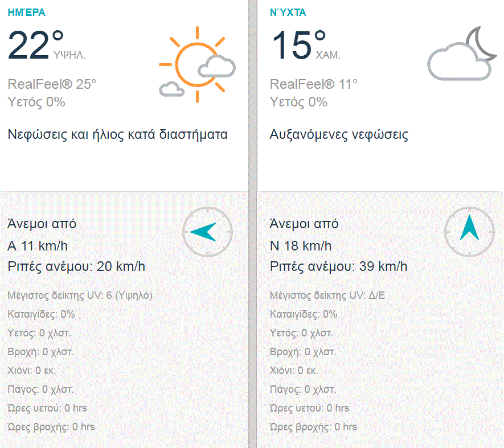Select the ΗΜΈΡΑ heading

click(26, 12)
